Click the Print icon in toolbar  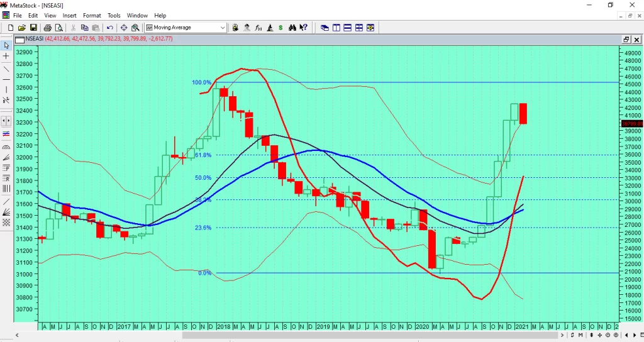[48, 28]
